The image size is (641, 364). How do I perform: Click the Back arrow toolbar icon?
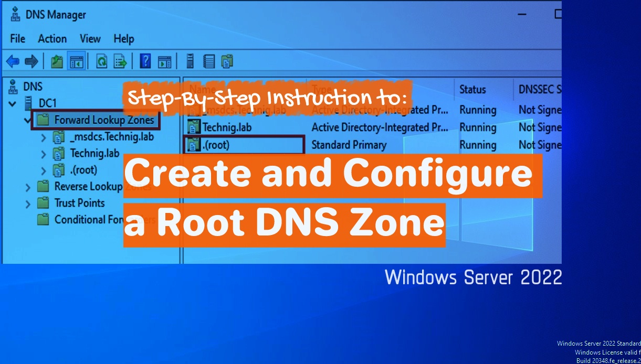[13, 61]
